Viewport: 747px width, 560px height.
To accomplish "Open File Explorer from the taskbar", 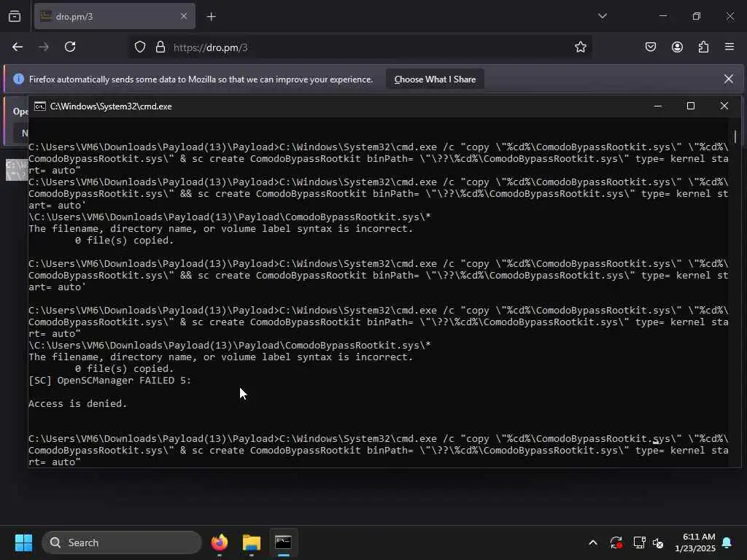I will coord(252,542).
